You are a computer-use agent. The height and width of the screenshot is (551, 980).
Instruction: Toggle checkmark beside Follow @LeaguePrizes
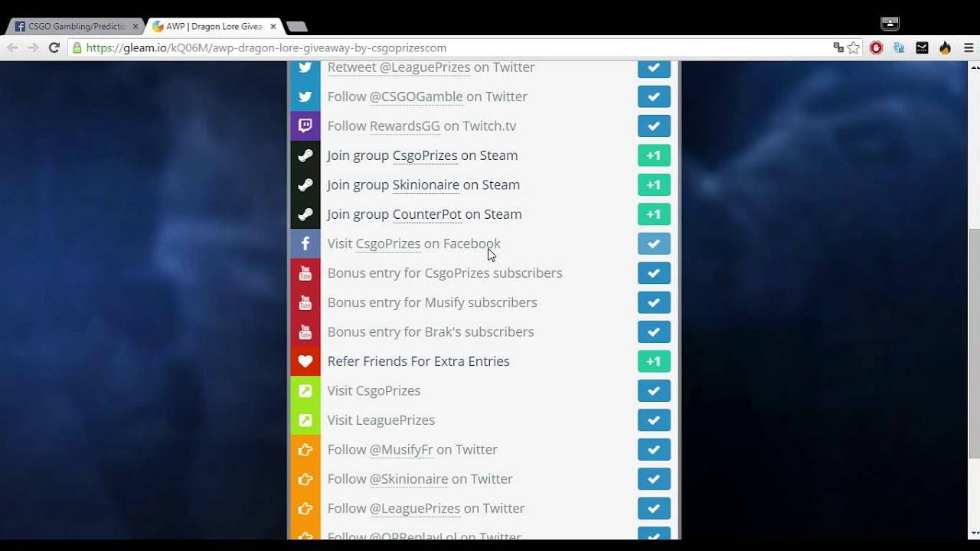[x=654, y=509]
